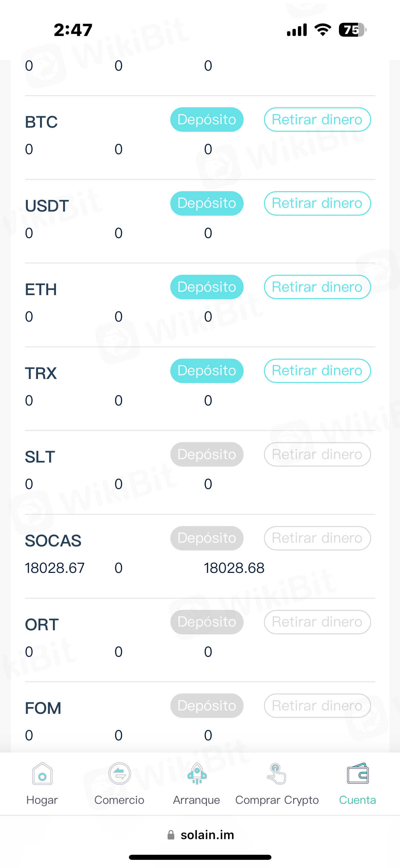This screenshot has width=400, height=868.
Task: Tap the greyed SOCAS Depósito button
Action: coord(207,538)
